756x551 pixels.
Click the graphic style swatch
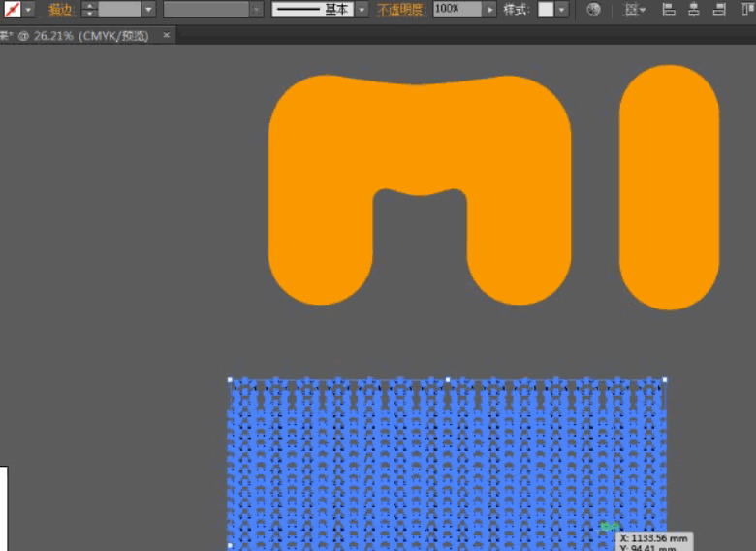point(546,10)
